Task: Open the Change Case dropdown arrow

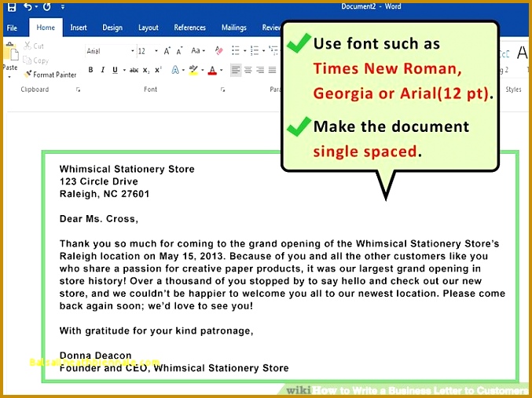Action: [204, 51]
